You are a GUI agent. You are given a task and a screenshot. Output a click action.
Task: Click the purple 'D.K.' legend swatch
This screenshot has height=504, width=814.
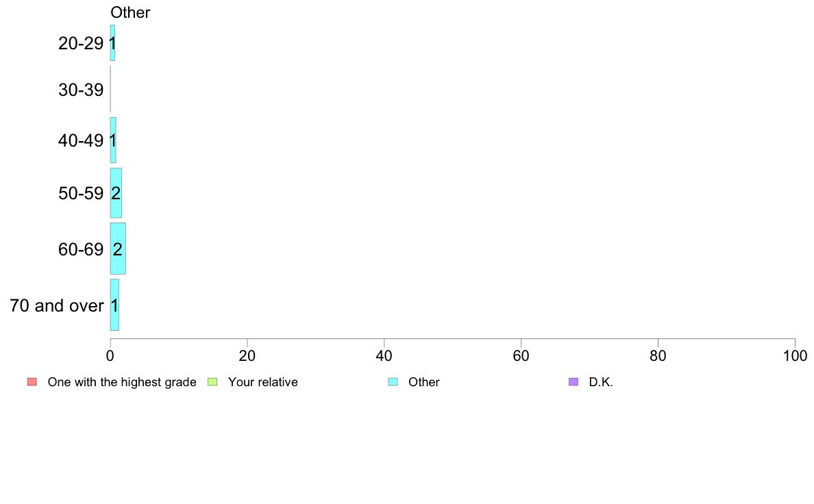point(573,382)
